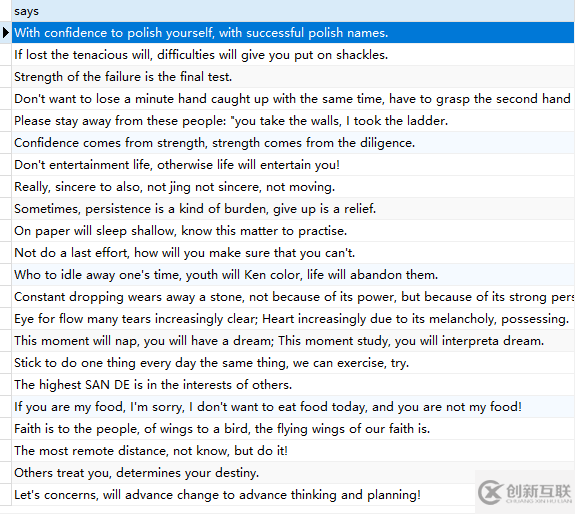Select the row 'If lost the tenacious will'
The image size is (575, 514).
click(x=293, y=55)
